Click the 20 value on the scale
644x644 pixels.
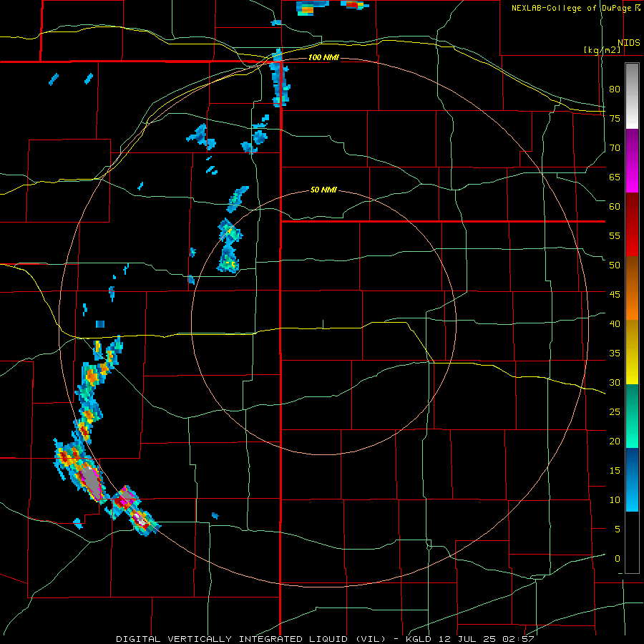tap(615, 441)
